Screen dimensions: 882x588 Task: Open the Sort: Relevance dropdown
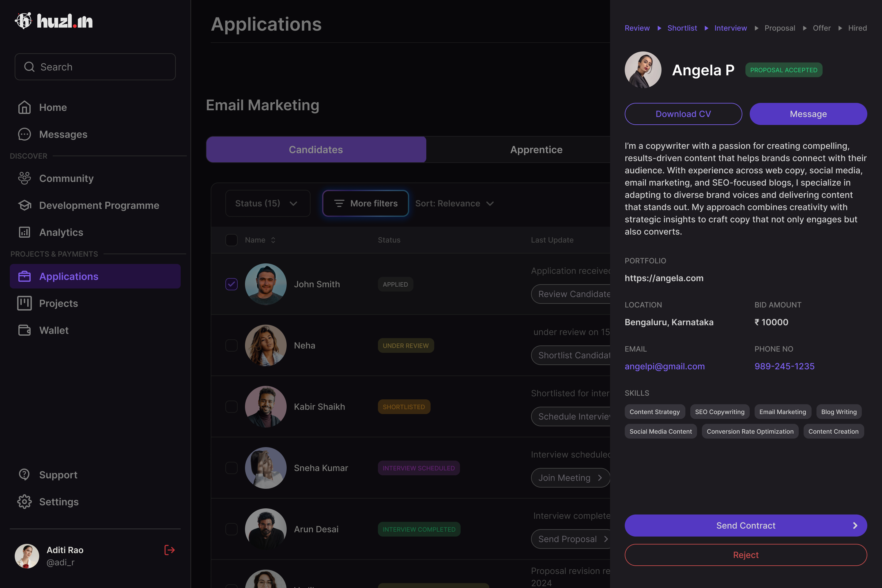pyautogui.click(x=454, y=203)
